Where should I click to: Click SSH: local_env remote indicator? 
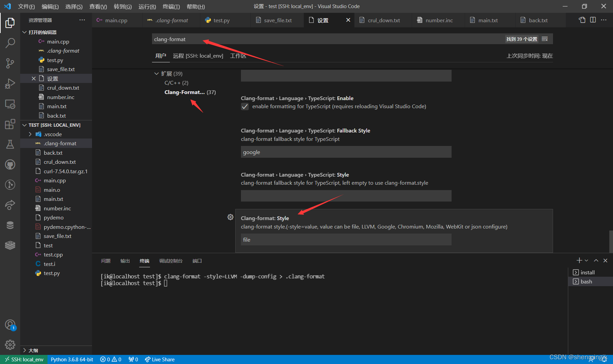pyautogui.click(x=24, y=360)
